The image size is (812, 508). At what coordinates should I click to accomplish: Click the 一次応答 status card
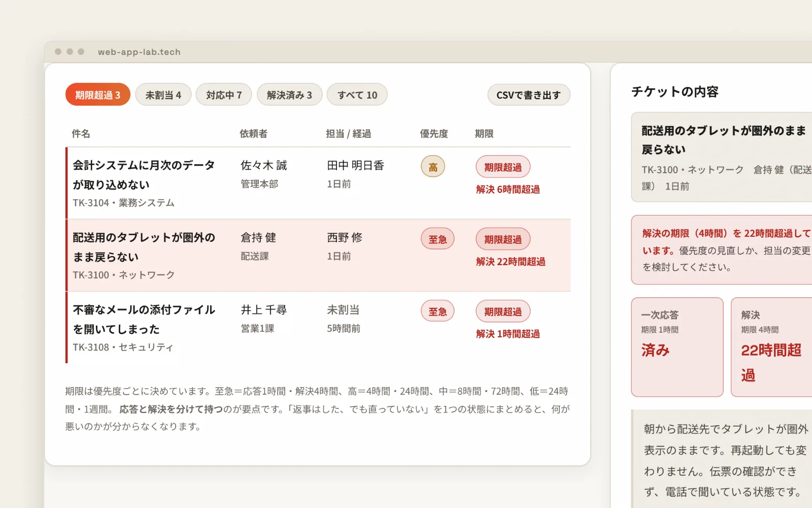pos(677,347)
